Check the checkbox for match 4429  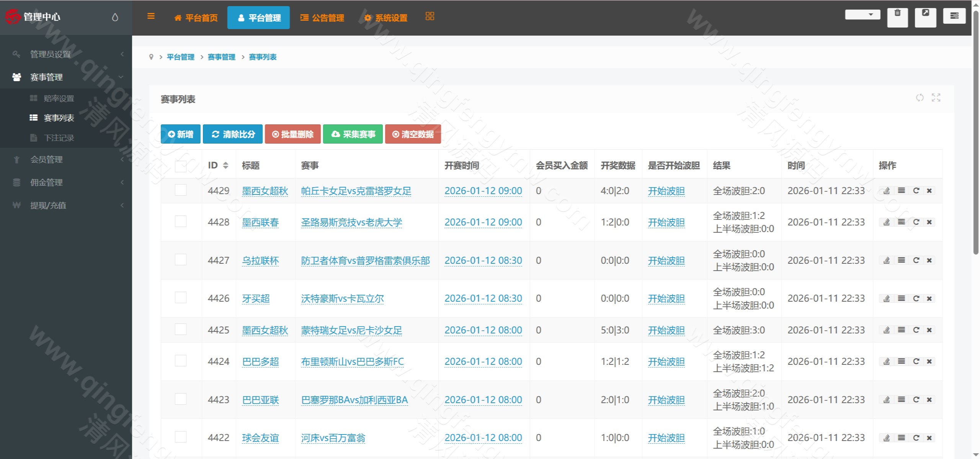click(180, 190)
